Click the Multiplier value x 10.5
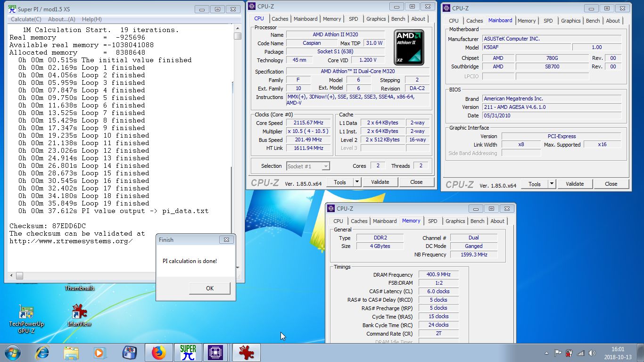Viewport: 644px width, 362px height. (308, 132)
